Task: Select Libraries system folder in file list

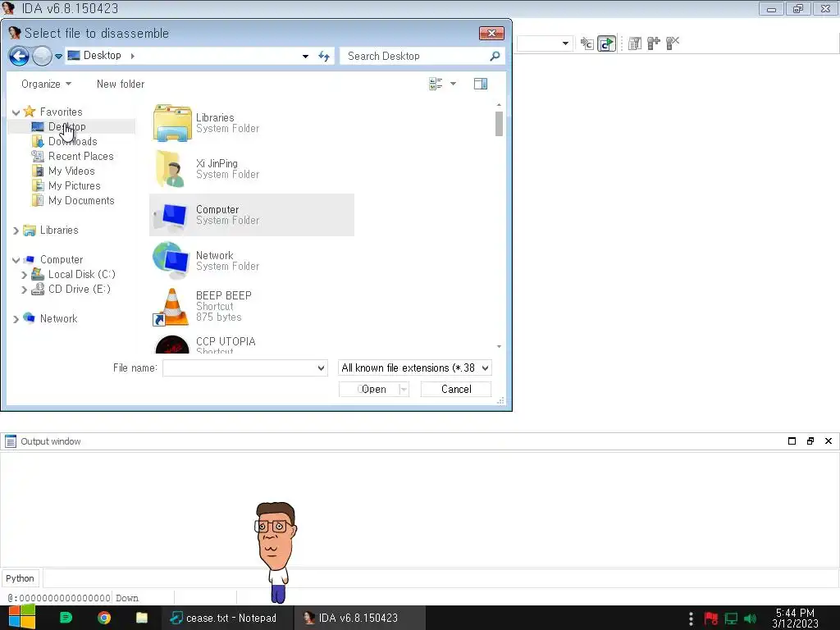Action: [252, 123]
